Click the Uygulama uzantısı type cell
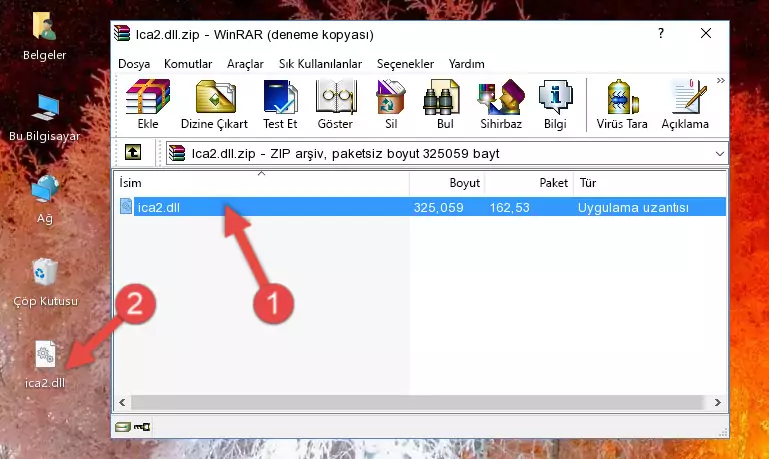This screenshot has height=459, width=769. [x=633, y=207]
